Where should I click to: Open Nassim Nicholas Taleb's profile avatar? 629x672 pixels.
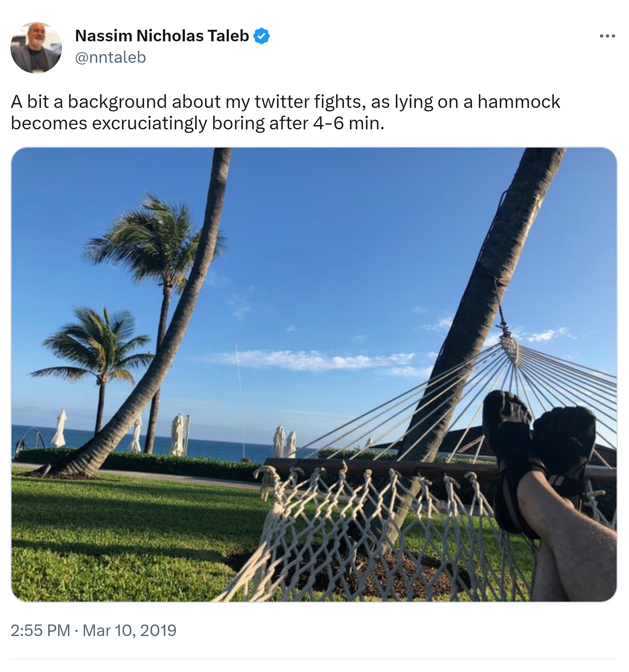tap(36, 48)
